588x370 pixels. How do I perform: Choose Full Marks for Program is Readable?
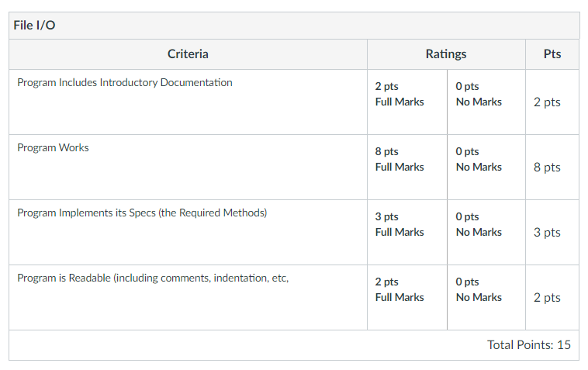407,298
